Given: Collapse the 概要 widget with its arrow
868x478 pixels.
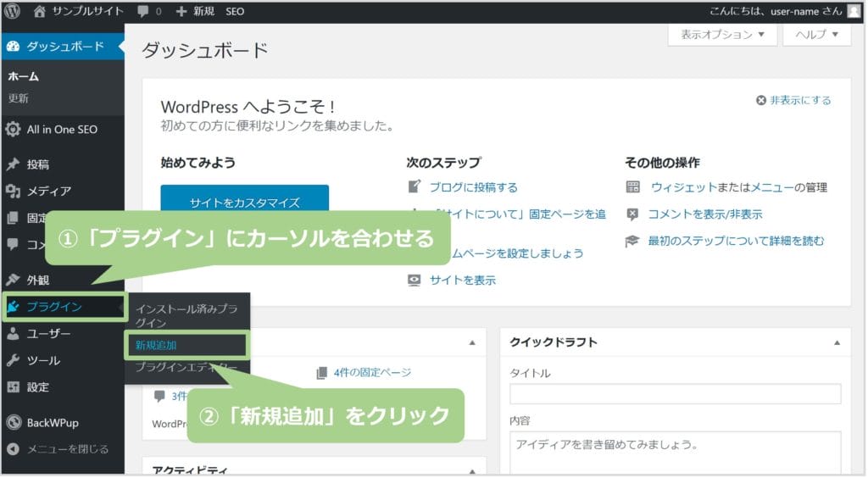Looking at the screenshot, I should click(x=472, y=343).
